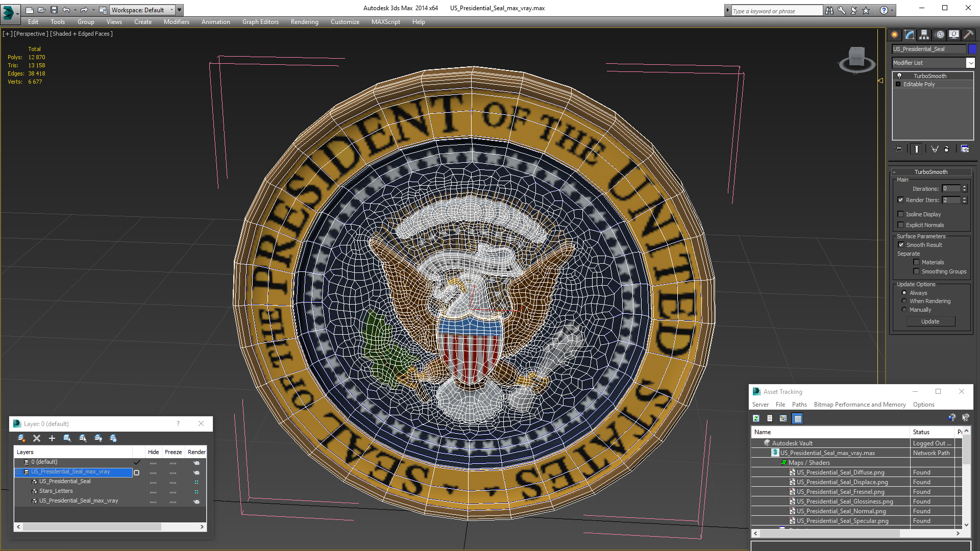
Task: Switch Asset Tracking to table view icon
Action: 797,418
